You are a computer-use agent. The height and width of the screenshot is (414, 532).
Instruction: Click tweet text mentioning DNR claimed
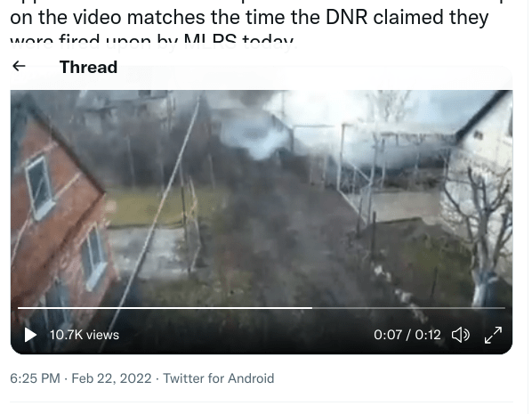(x=249, y=17)
